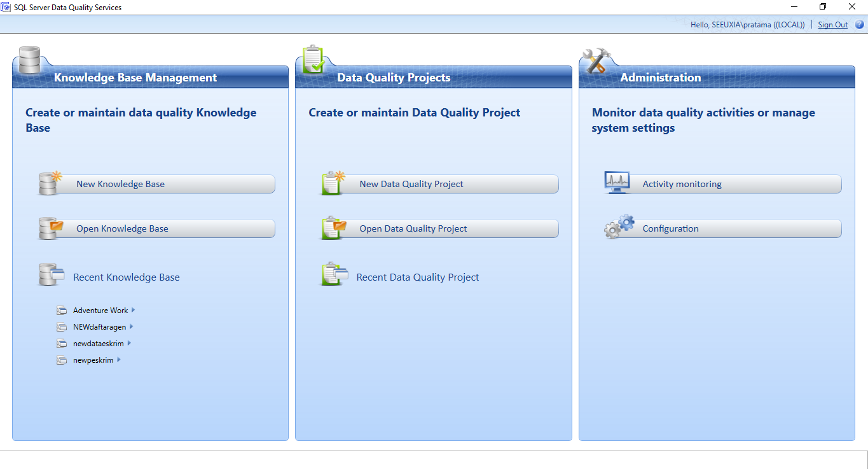Expand the newpeskrim arrow menu
868x469 pixels.
(x=119, y=360)
